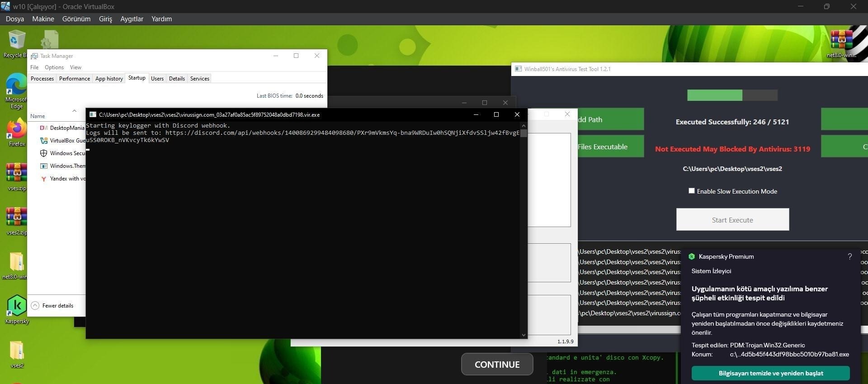Open the Recycle Bin desktop icon
Viewport: 868px width, 384px height.
click(x=16, y=44)
